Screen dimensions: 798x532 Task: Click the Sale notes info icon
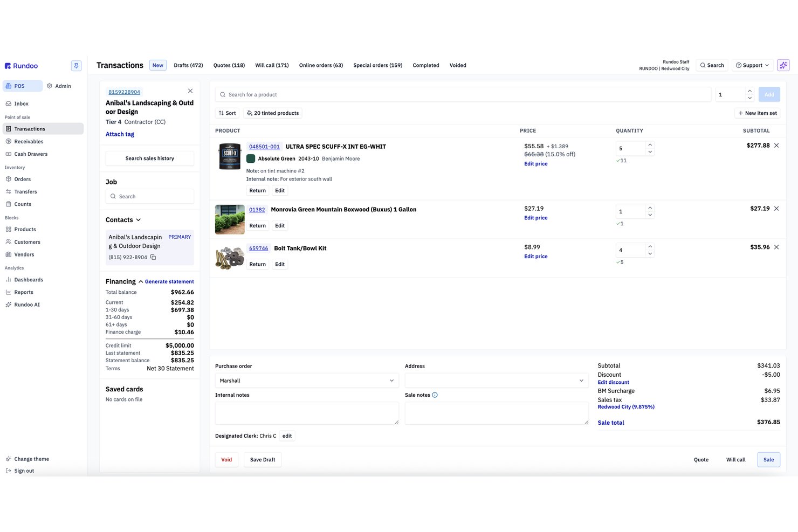click(435, 395)
